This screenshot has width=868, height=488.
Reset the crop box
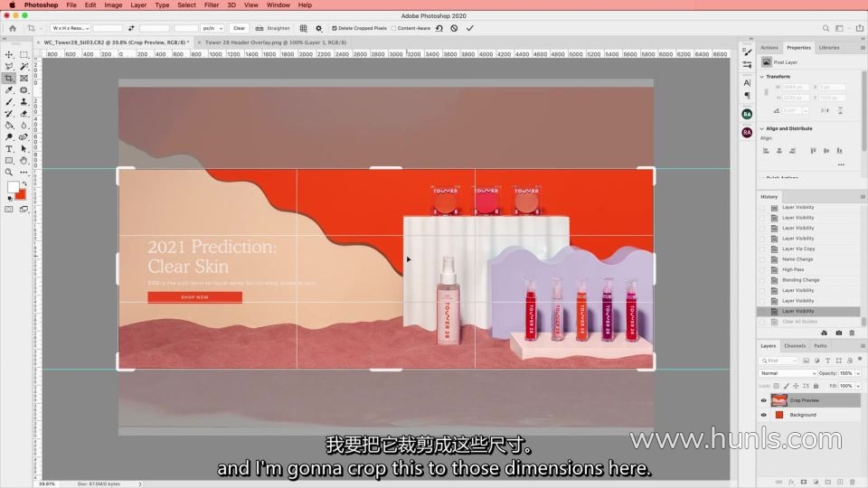pos(439,28)
